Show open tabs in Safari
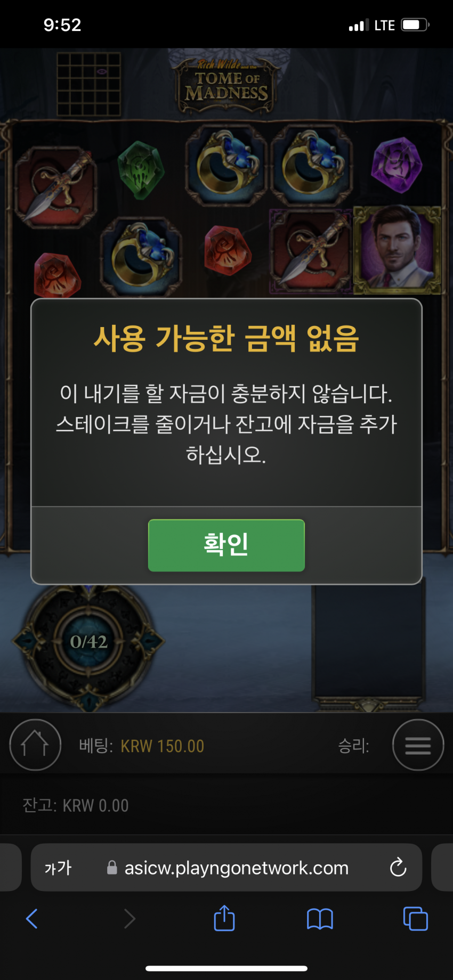 (416, 919)
